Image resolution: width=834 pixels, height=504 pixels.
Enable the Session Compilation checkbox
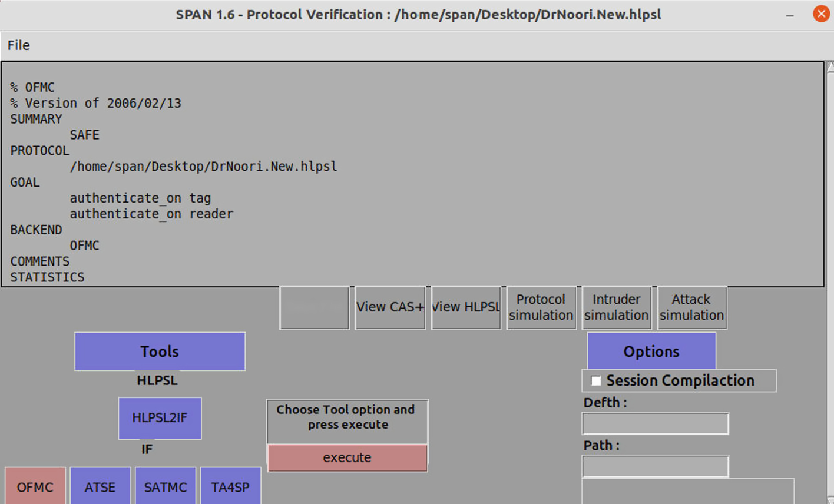[x=596, y=381]
